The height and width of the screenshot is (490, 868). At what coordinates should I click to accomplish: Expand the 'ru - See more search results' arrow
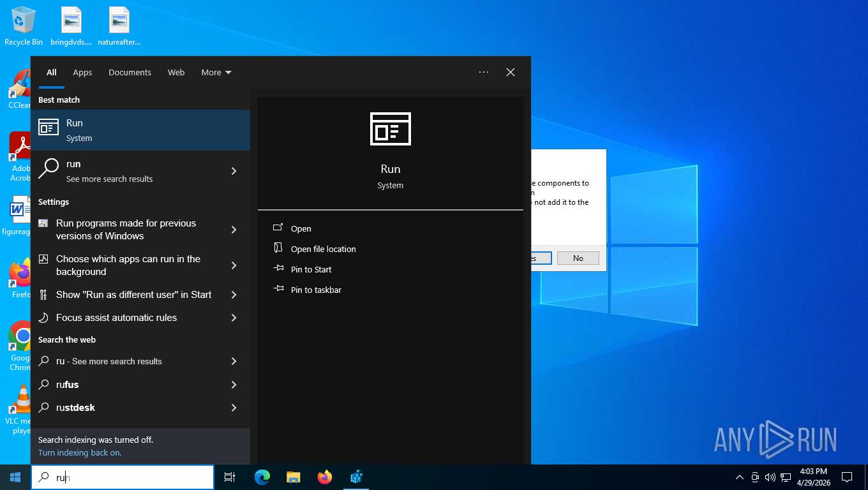pyautogui.click(x=234, y=361)
